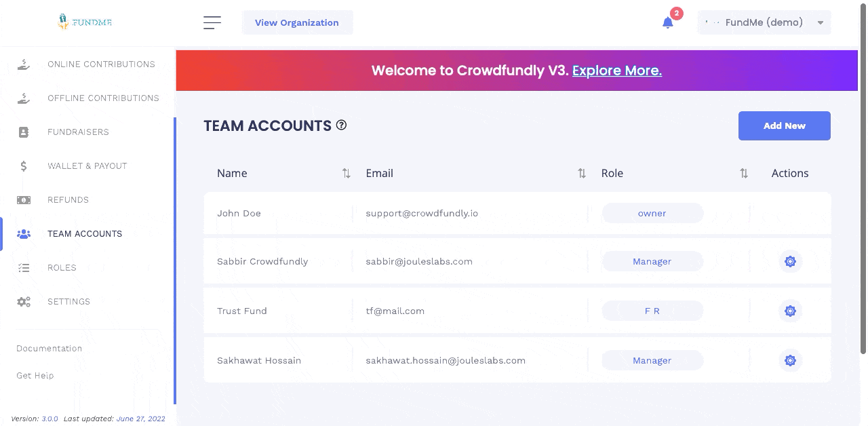Open settings gear for Trust Fund
This screenshot has height=426, width=868.
tap(790, 311)
